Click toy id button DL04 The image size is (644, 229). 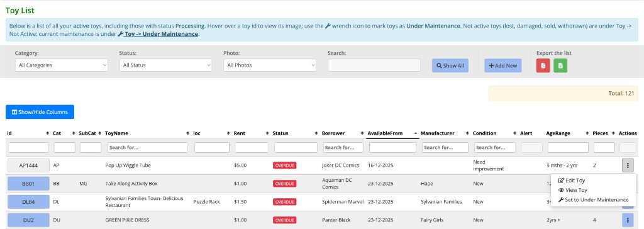click(x=28, y=202)
